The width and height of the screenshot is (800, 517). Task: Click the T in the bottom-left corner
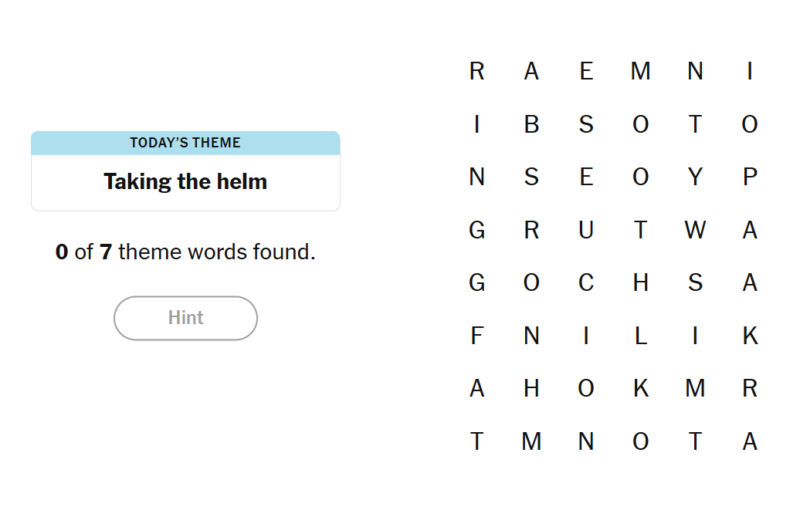click(477, 441)
